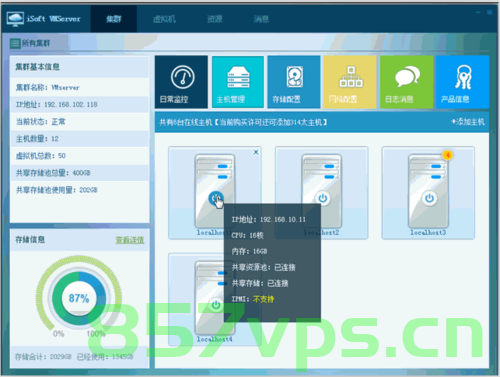Click the power button on localhost2
500x377 pixels.
point(322,198)
